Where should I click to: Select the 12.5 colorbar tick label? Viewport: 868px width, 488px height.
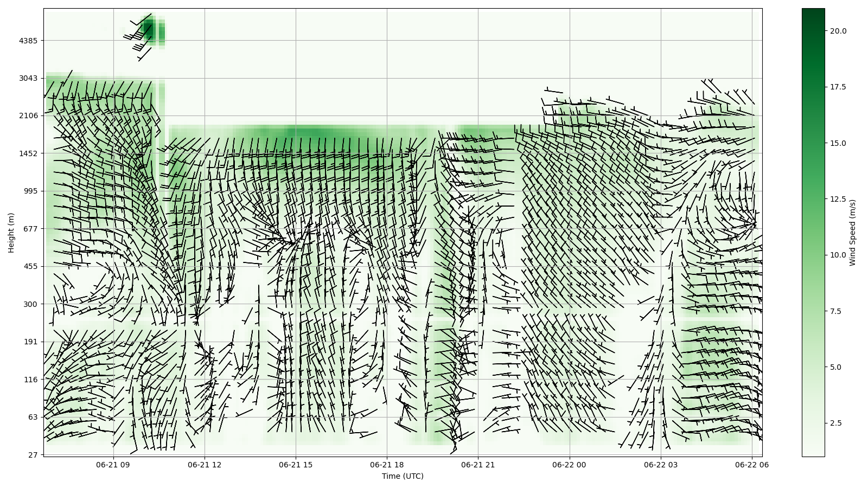click(x=838, y=199)
